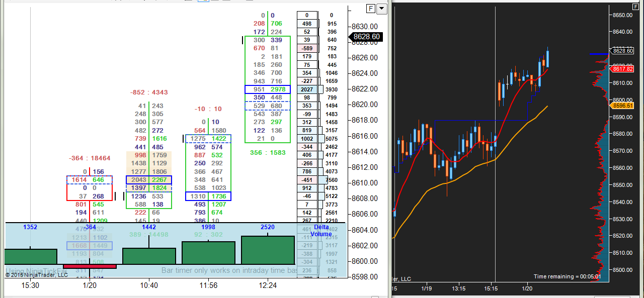Click the 8650.00 price axis label

622,15
